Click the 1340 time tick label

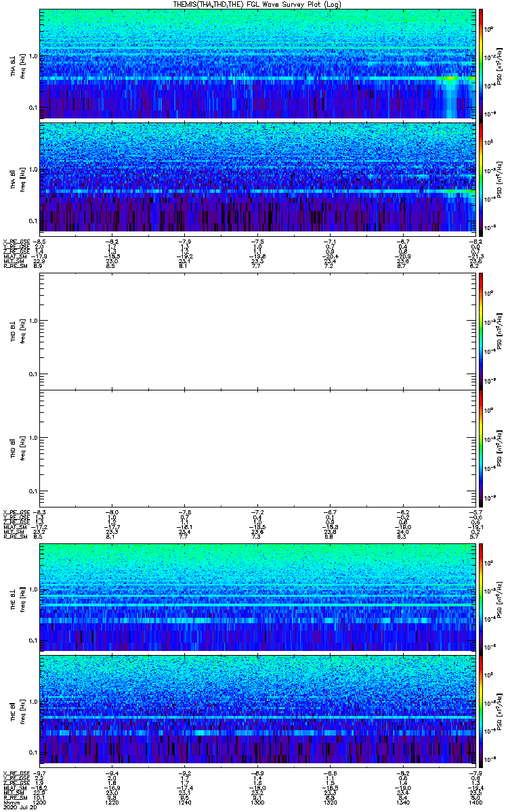(403, 803)
